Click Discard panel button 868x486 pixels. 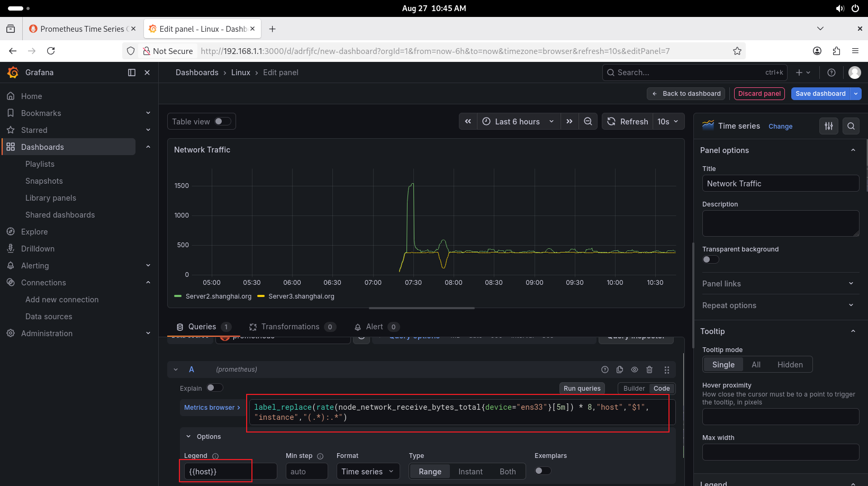click(759, 94)
